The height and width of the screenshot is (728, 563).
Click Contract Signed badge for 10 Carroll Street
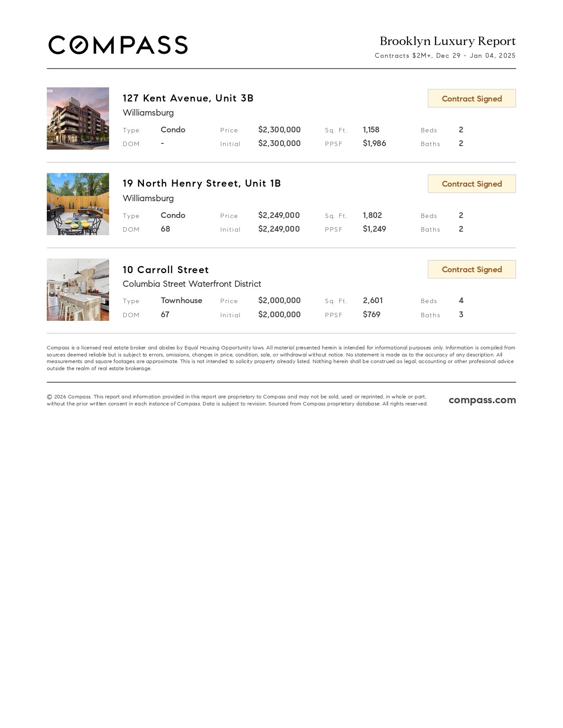pos(472,270)
